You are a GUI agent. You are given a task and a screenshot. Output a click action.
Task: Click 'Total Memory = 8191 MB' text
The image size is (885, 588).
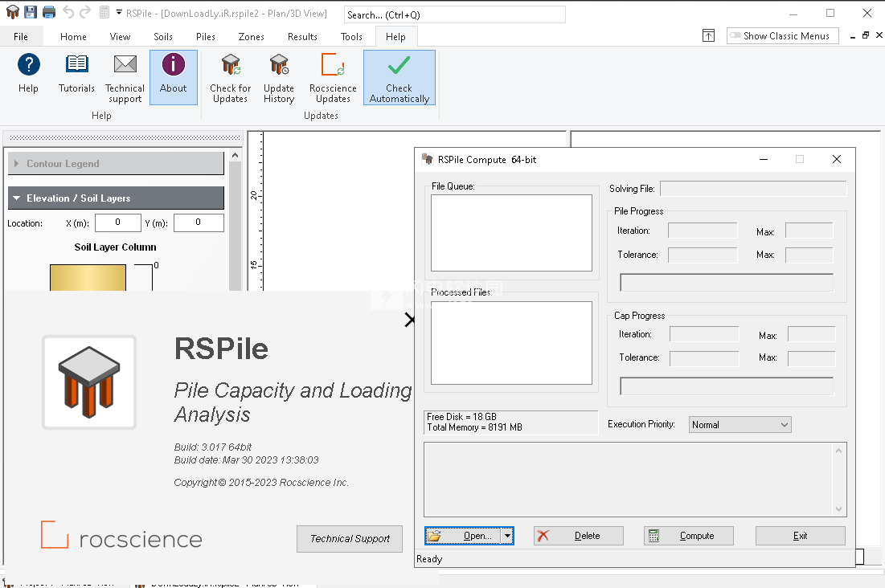pyautogui.click(x=475, y=427)
